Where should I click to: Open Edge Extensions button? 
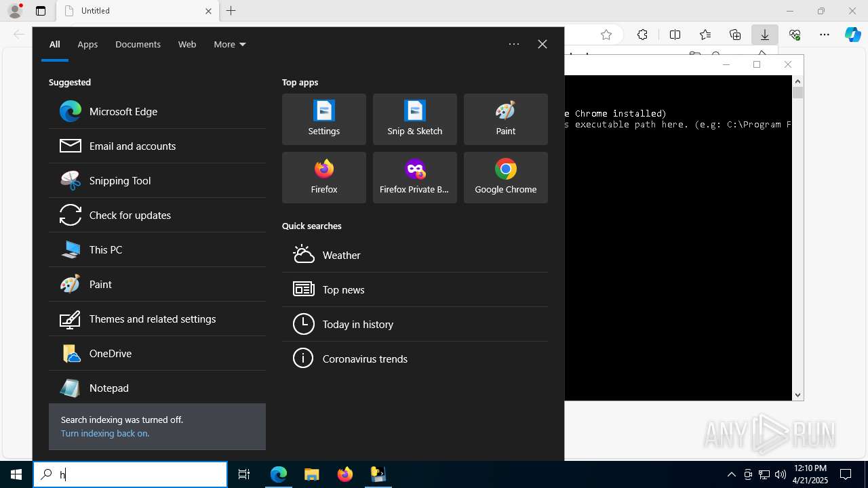click(642, 35)
